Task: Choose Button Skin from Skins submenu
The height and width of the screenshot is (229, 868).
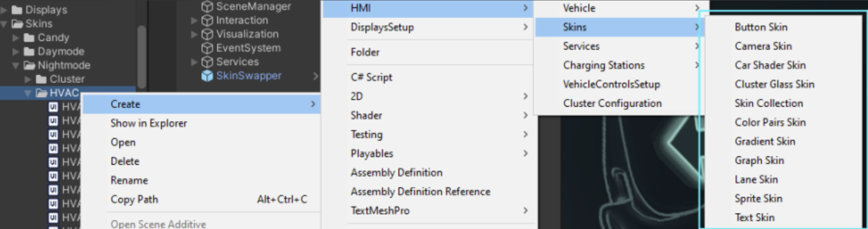Action: (x=761, y=27)
